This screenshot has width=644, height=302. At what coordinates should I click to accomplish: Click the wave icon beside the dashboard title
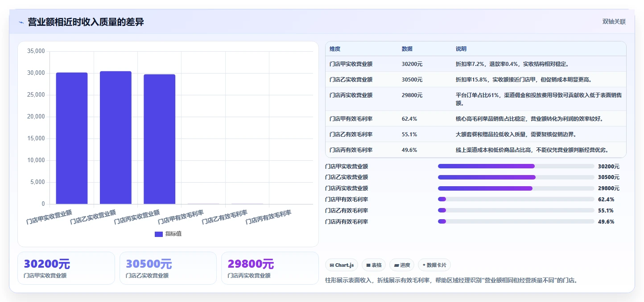(x=21, y=22)
